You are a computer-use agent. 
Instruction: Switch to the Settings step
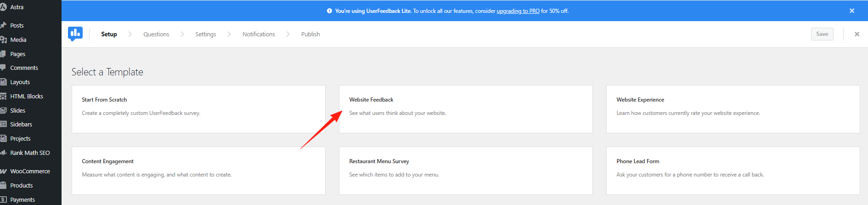(x=205, y=34)
